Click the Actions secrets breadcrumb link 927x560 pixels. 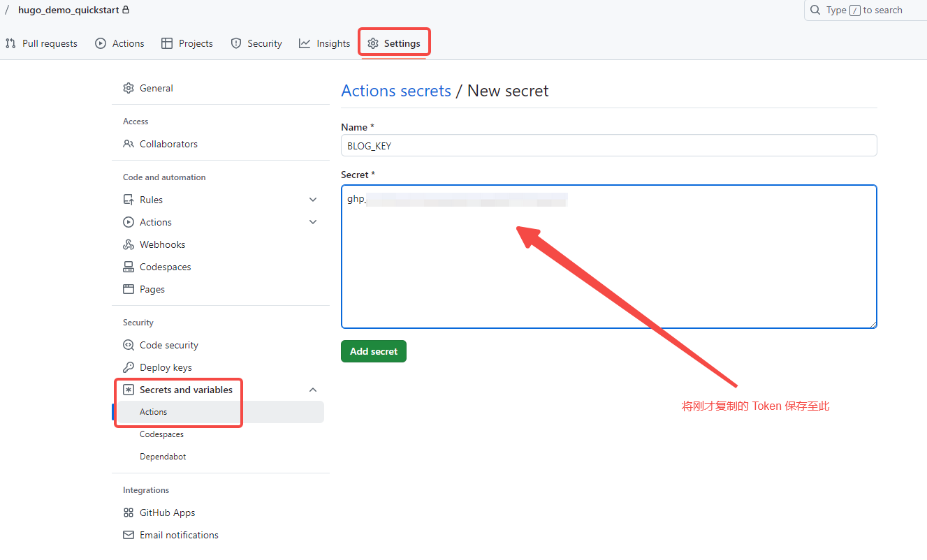pos(396,91)
